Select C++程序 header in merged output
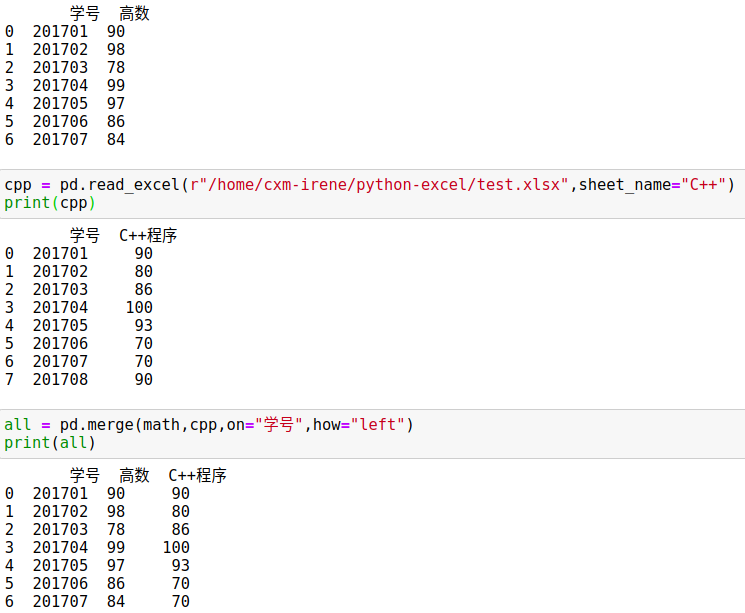 point(198,475)
